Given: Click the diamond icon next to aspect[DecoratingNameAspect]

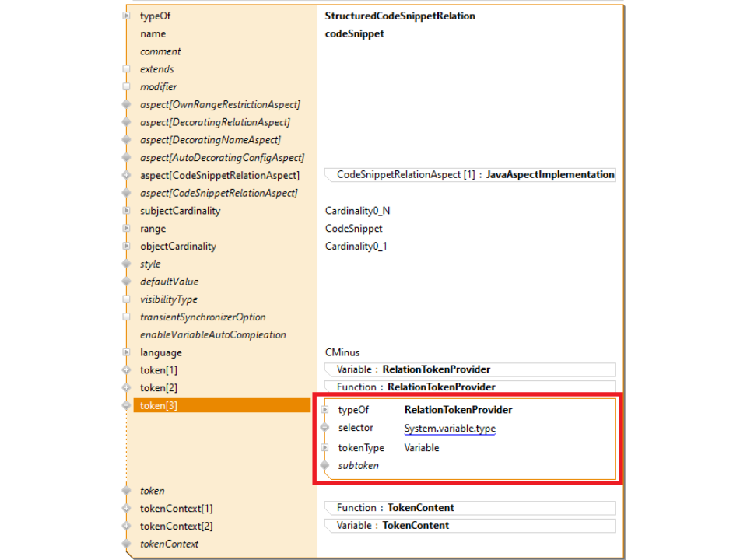Looking at the screenshot, I should 126,140.
